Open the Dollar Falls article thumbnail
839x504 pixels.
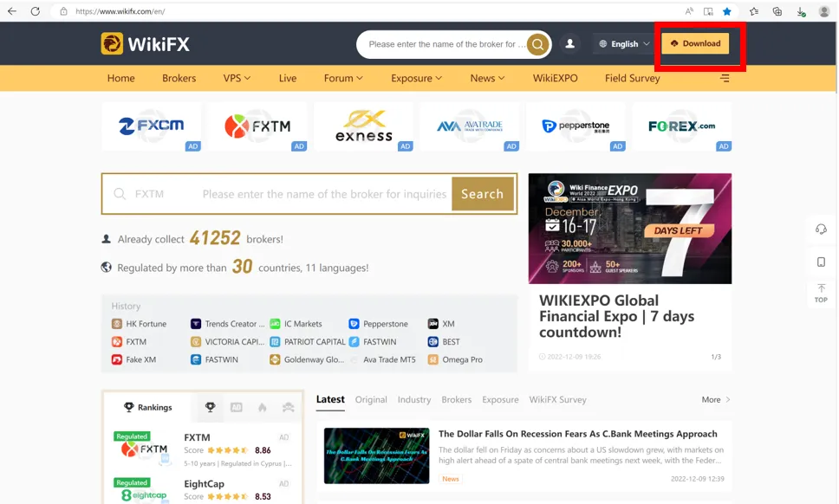click(x=377, y=456)
